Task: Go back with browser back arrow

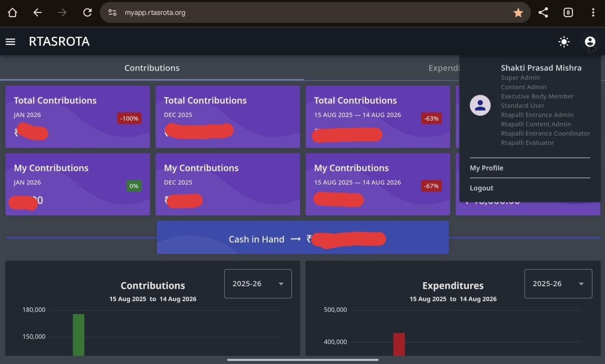Action: click(37, 13)
